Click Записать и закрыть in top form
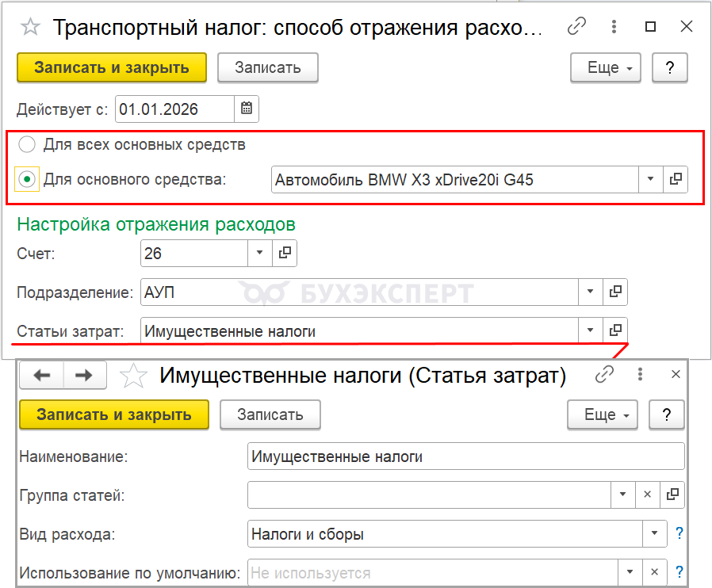 click(x=112, y=67)
